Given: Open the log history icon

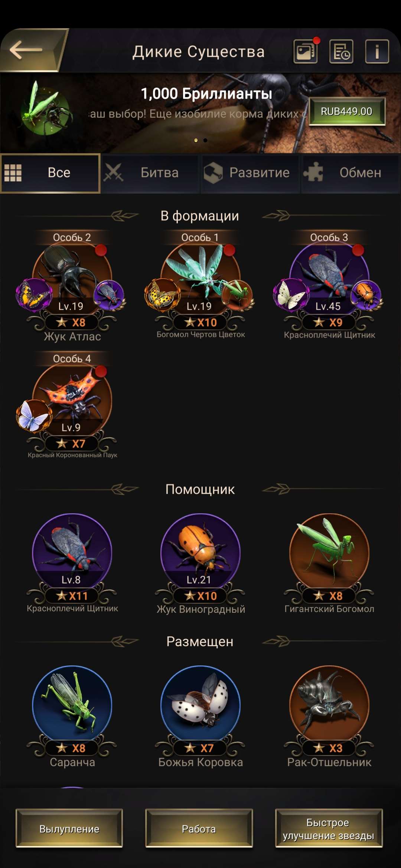Looking at the screenshot, I should click(341, 51).
